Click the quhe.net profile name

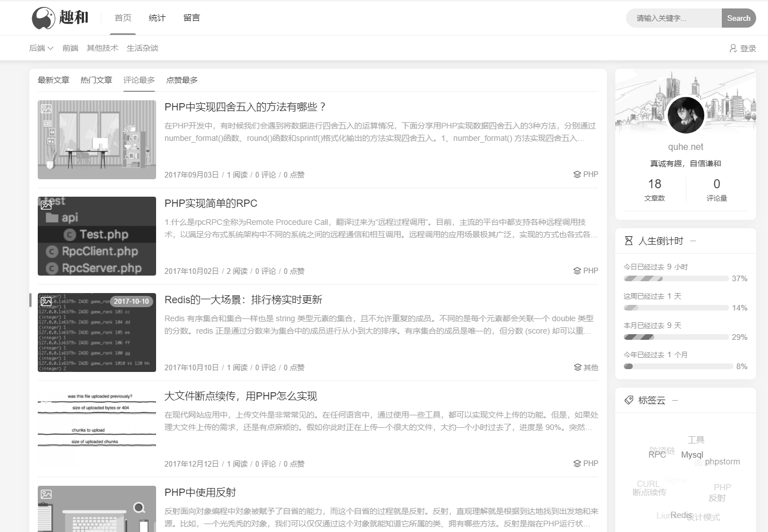(x=686, y=147)
